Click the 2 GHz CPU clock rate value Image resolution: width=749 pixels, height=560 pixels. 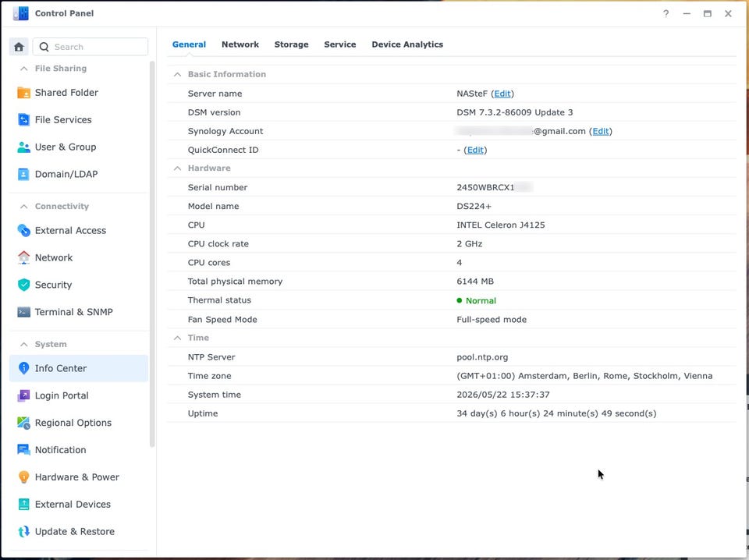point(470,244)
